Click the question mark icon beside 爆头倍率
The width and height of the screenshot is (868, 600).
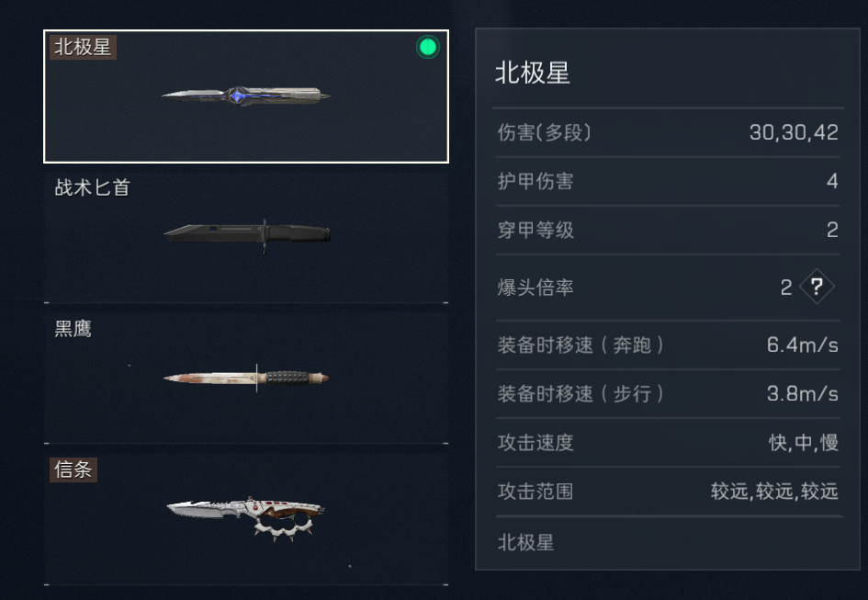pyautogui.click(x=817, y=287)
